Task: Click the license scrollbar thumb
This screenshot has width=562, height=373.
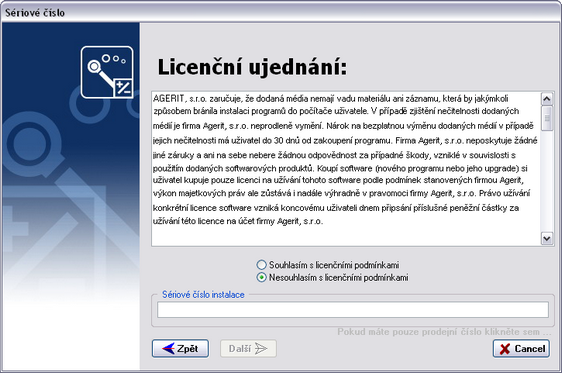Action: (547, 118)
